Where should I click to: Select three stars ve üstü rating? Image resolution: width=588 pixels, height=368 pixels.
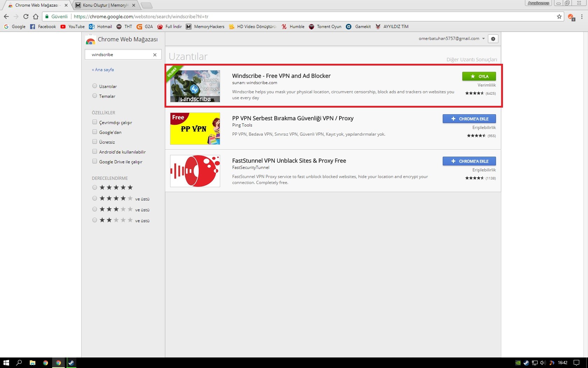(x=94, y=209)
